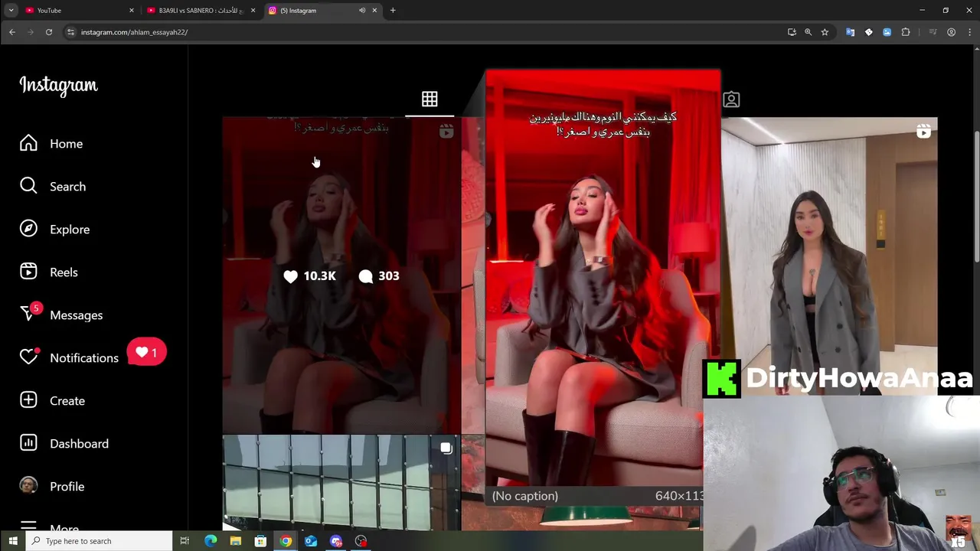Screen dimensions: 980x551
Task: Open File Explorer from taskbar
Action: pos(235,541)
